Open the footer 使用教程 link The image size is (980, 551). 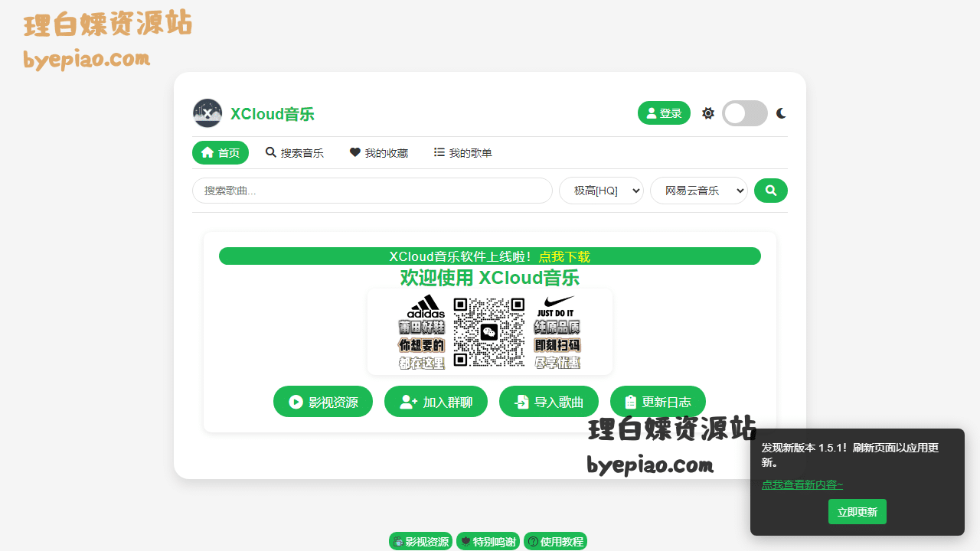coord(555,542)
